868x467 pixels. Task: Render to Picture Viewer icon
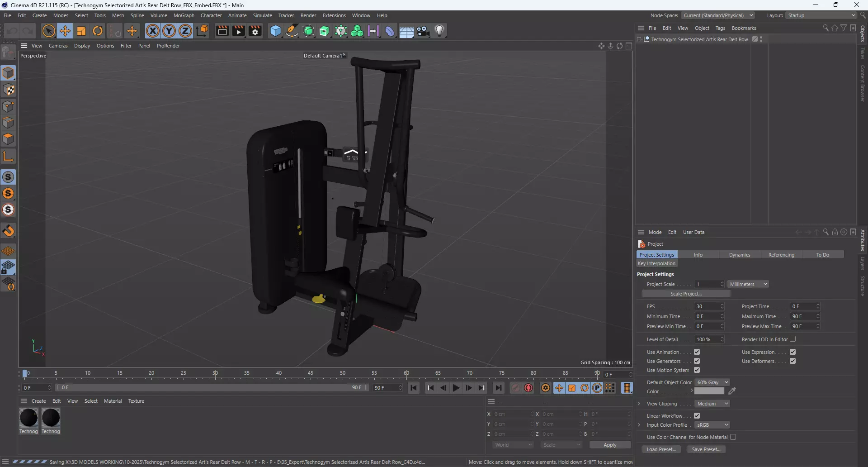(x=238, y=31)
